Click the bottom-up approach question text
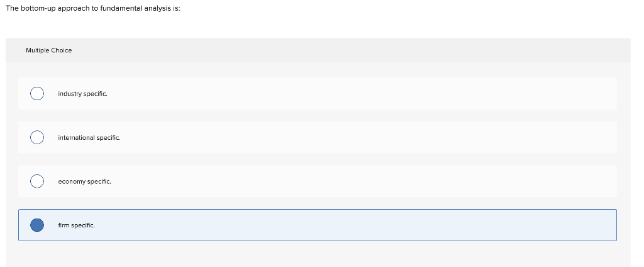Screen dimensions: 644x267 (93, 8)
